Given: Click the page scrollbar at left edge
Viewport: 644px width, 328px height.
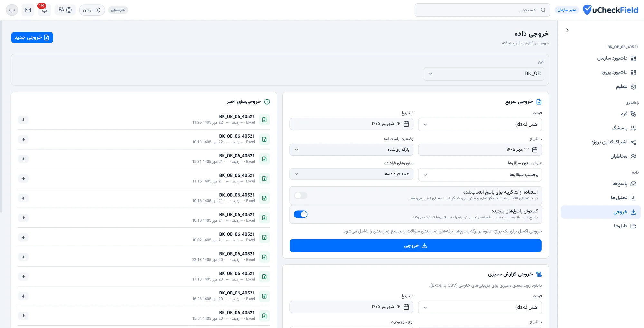Looking at the screenshot, I should point(1,116).
